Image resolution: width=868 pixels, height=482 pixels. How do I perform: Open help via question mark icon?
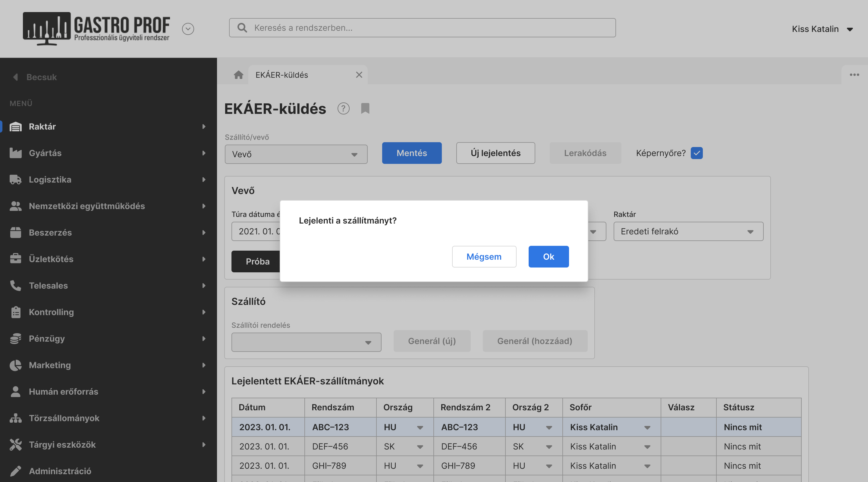(x=343, y=108)
